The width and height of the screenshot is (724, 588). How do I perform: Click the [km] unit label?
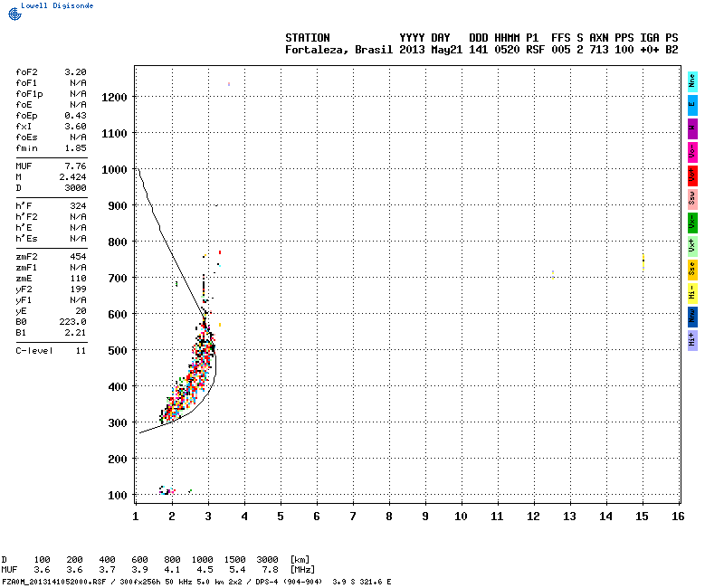300,559
